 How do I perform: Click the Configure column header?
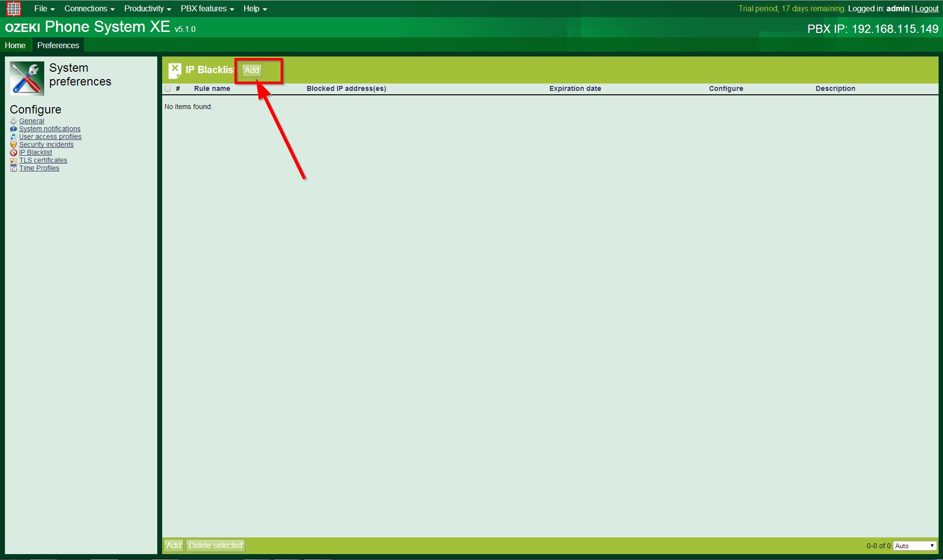point(726,89)
